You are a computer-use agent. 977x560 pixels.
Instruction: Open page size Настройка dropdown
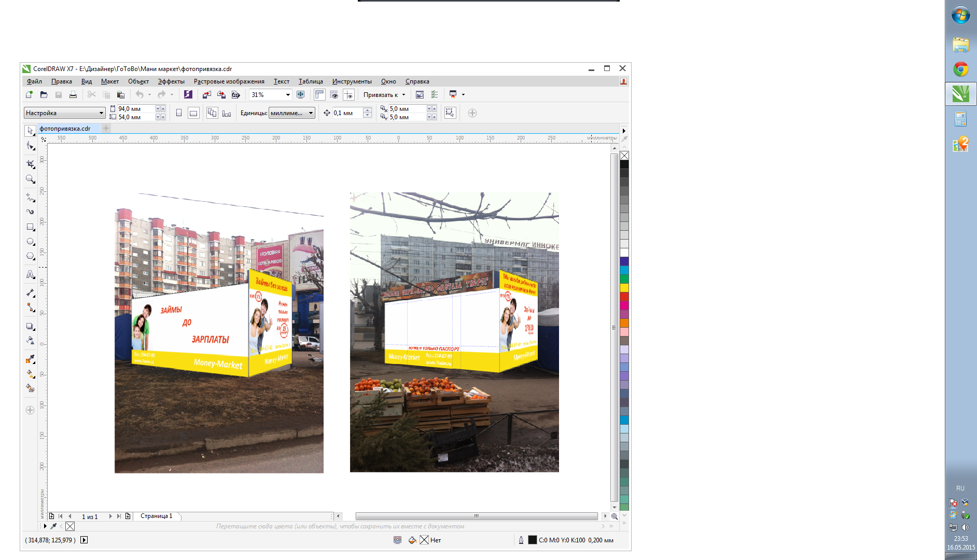[65, 113]
